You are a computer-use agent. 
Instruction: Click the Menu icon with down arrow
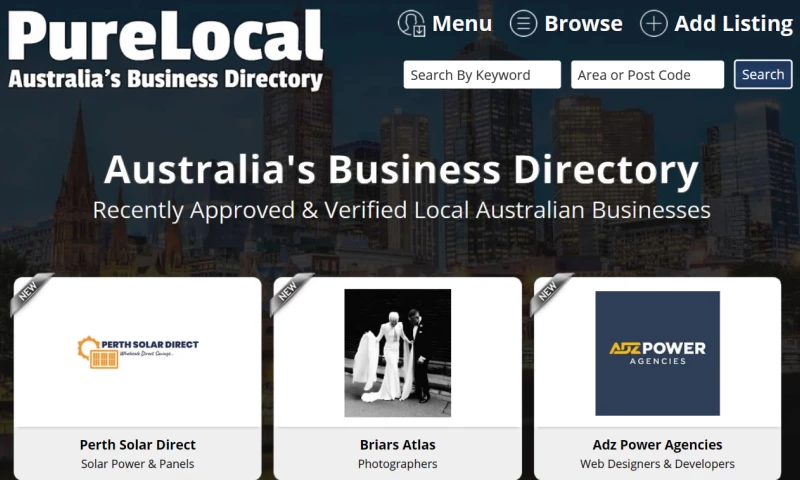tap(412, 23)
